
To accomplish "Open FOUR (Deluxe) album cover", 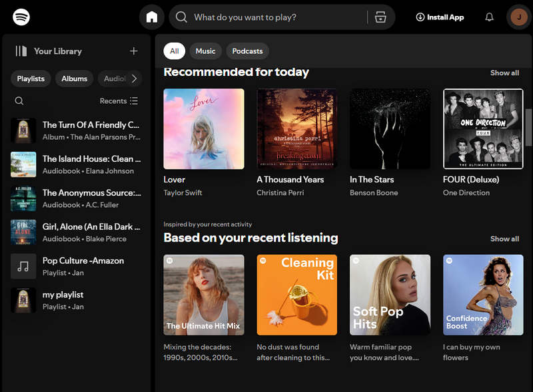I will pos(483,128).
